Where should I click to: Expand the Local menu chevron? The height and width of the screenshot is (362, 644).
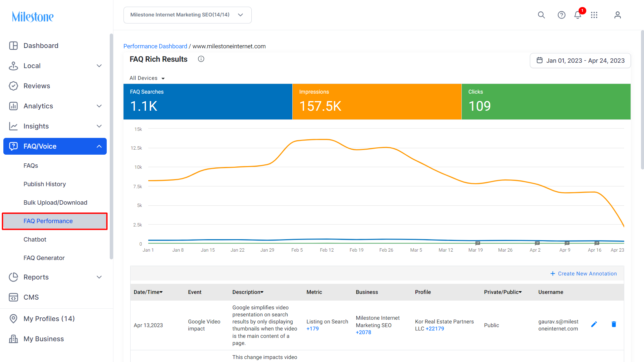pyautogui.click(x=99, y=66)
